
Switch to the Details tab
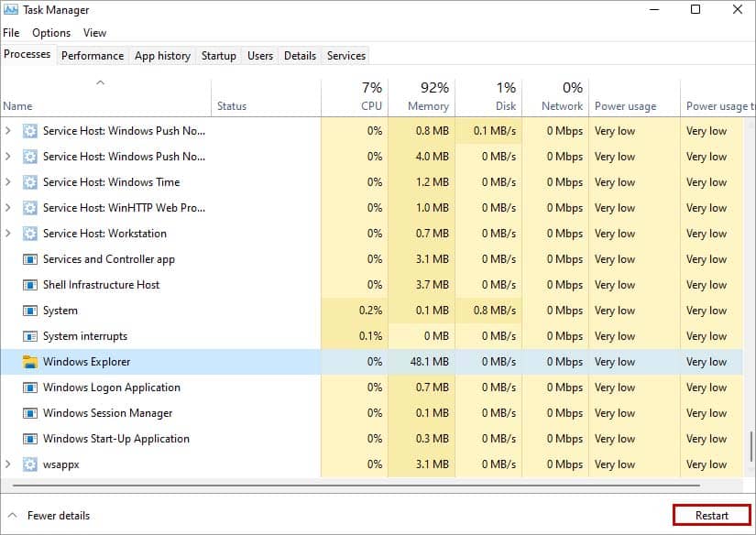pos(300,56)
